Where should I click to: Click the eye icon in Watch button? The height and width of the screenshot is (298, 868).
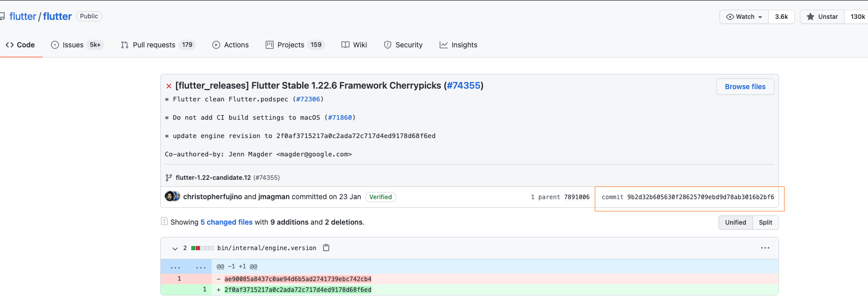point(730,17)
